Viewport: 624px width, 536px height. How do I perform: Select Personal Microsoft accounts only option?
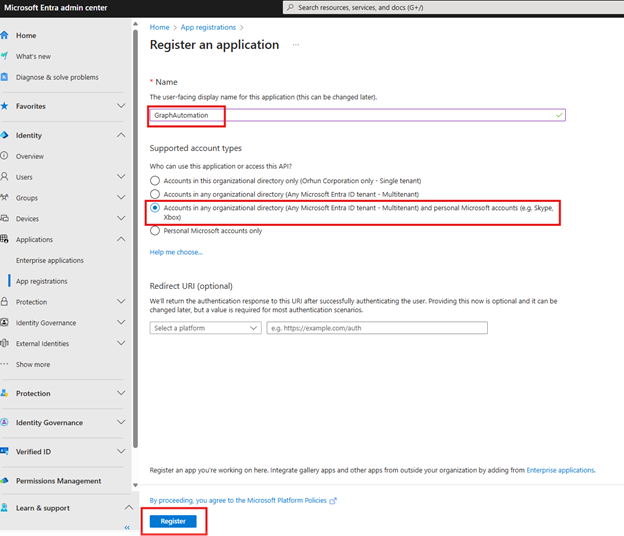tap(154, 230)
